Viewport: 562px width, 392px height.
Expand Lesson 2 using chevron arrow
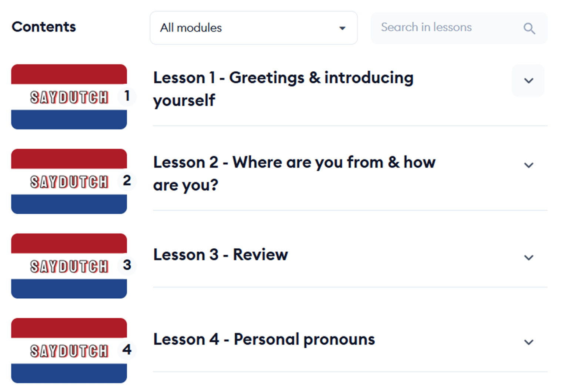[528, 165]
